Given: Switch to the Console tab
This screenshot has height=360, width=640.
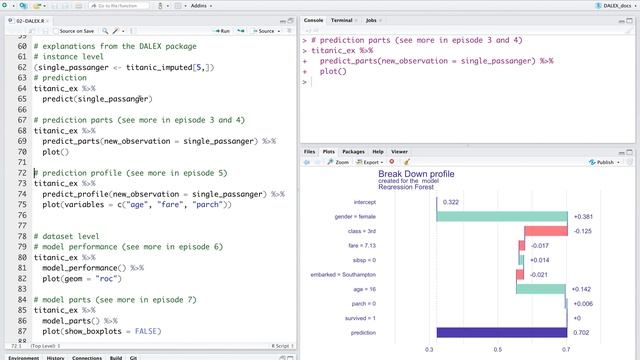Looking at the screenshot, I should pyautogui.click(x=313, y=20).
